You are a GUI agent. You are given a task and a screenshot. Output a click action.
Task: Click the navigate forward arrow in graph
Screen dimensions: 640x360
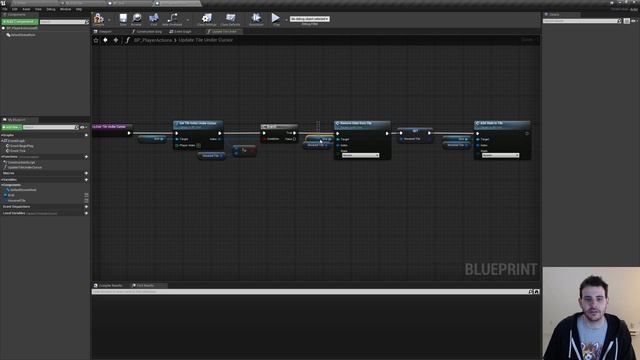(116, 40)
